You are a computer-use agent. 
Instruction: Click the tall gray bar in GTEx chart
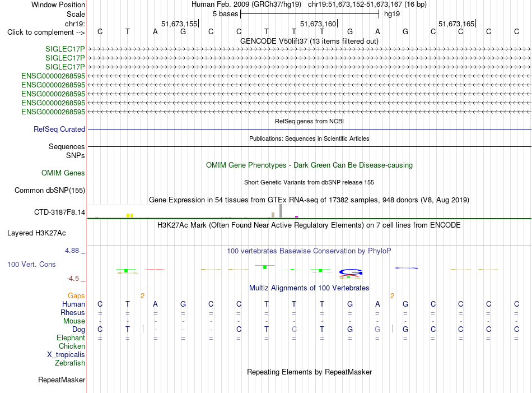281,211
